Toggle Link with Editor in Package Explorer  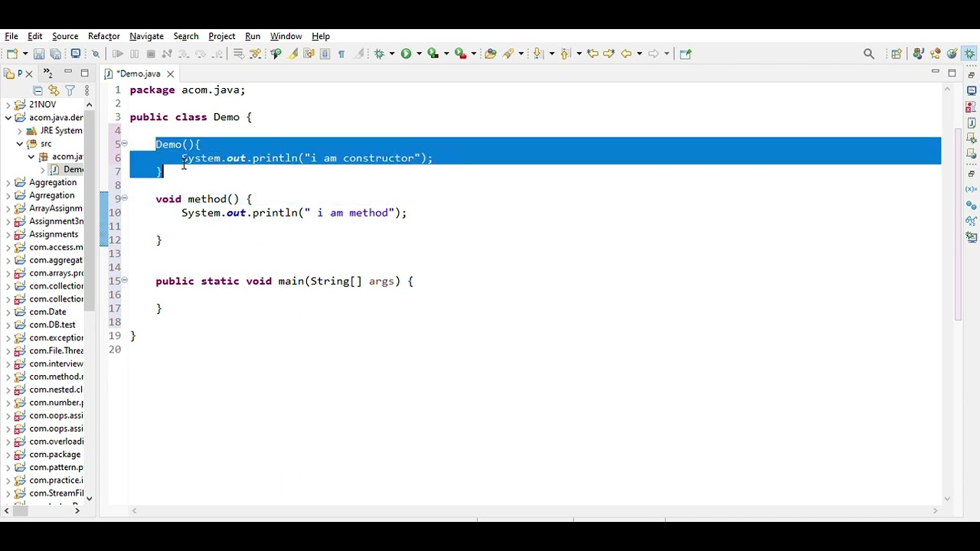[x=54, y=90]
